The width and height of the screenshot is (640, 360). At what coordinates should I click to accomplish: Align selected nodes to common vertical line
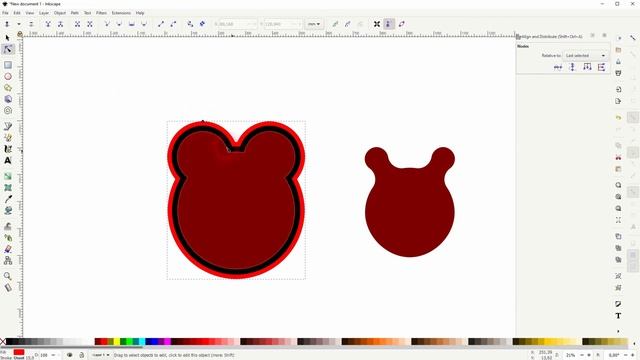(572, 67)
